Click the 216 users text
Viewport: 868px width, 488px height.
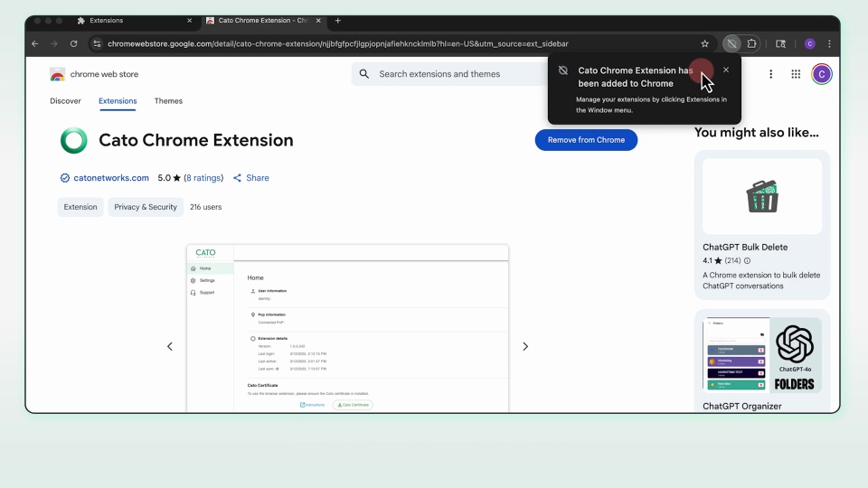point(206,207)
